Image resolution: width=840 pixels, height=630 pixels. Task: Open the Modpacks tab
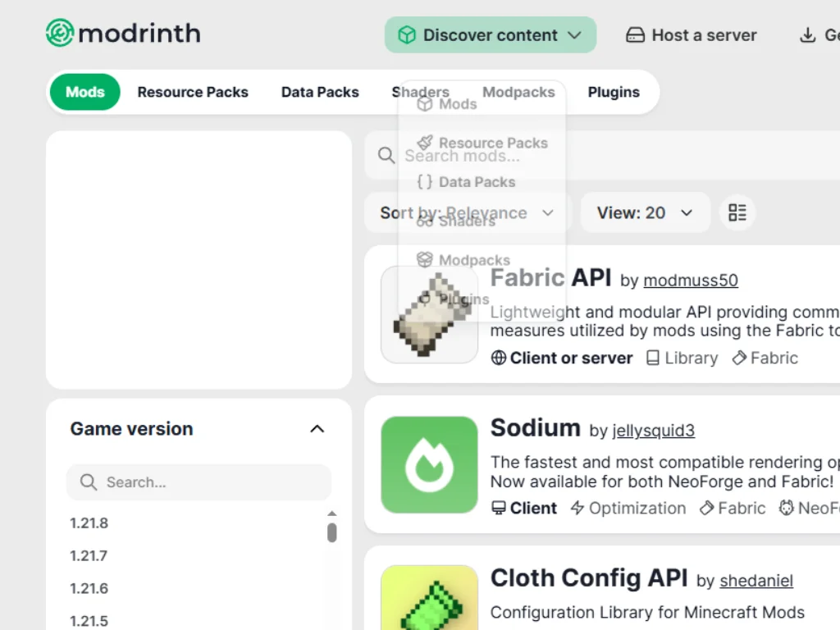[518, 92]
